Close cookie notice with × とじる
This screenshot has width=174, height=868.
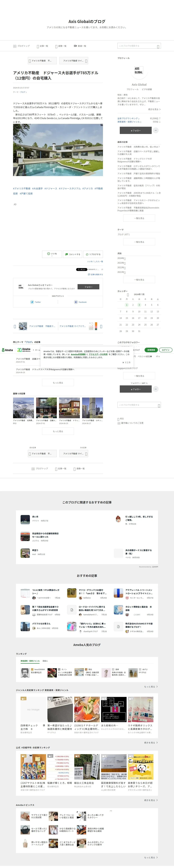126,362
